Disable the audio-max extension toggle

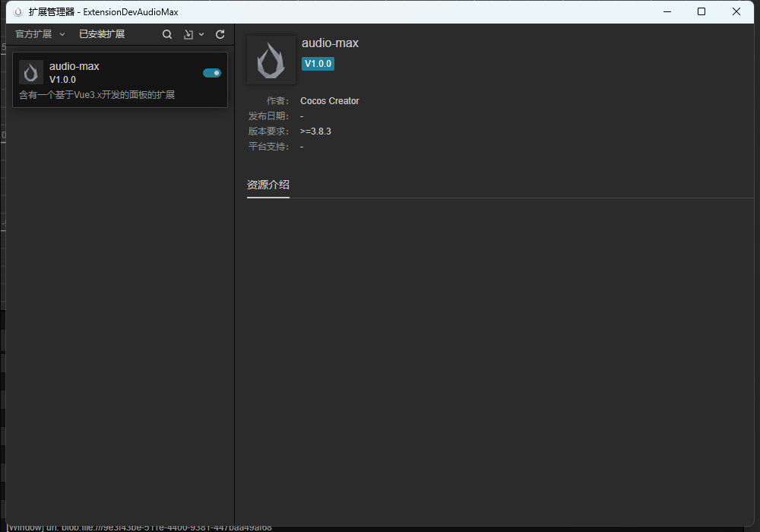212,73
